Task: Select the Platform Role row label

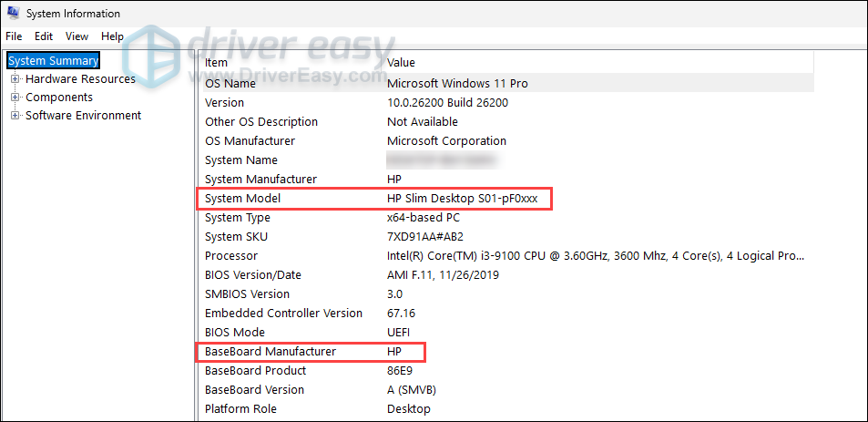Action: pos(240,409)
